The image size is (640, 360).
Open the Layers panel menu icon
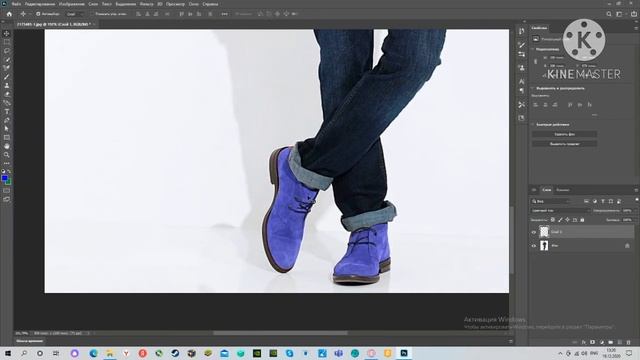point(636,190)
